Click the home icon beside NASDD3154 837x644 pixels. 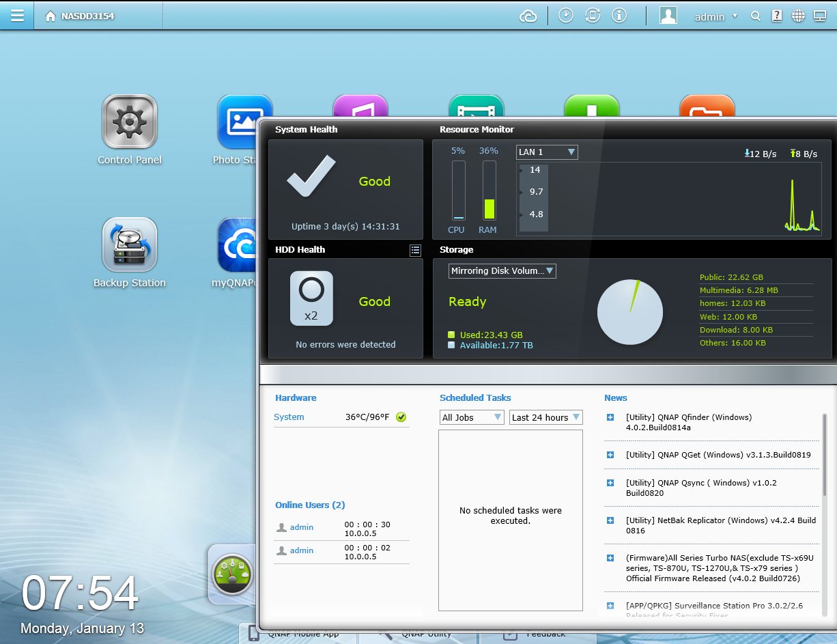pyautogui.click(x=50, y=16)
